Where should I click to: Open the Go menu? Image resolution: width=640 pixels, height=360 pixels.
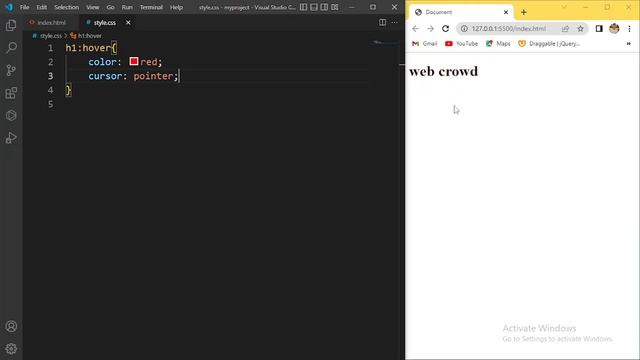click(111, 7)
